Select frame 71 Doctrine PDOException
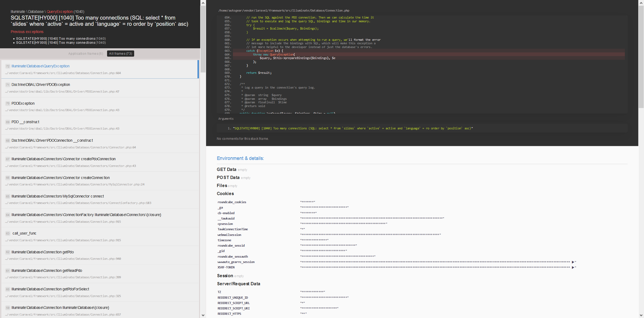 (x=100, y=88)
